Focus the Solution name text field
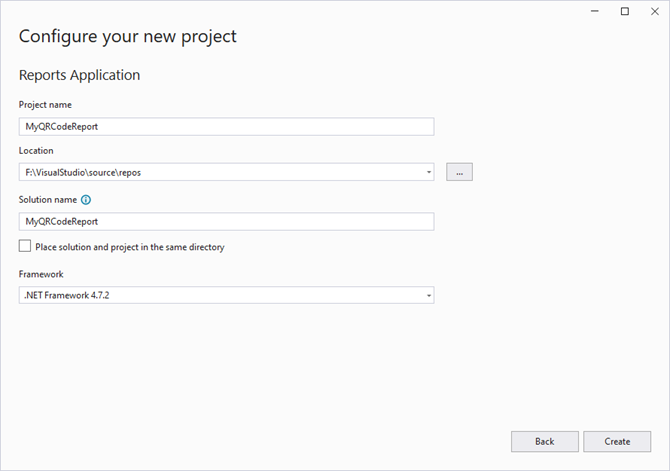 coord(226,221)
